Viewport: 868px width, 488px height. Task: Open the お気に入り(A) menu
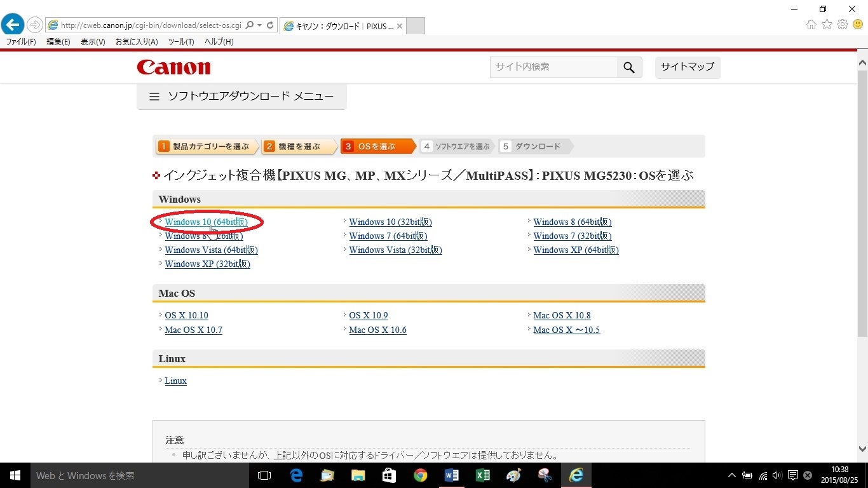(x=137, y=42)
